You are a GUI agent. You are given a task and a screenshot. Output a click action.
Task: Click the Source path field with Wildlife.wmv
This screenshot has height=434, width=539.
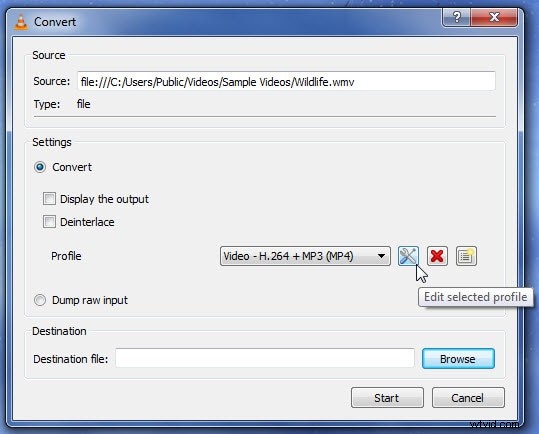(x=286, y=81)
